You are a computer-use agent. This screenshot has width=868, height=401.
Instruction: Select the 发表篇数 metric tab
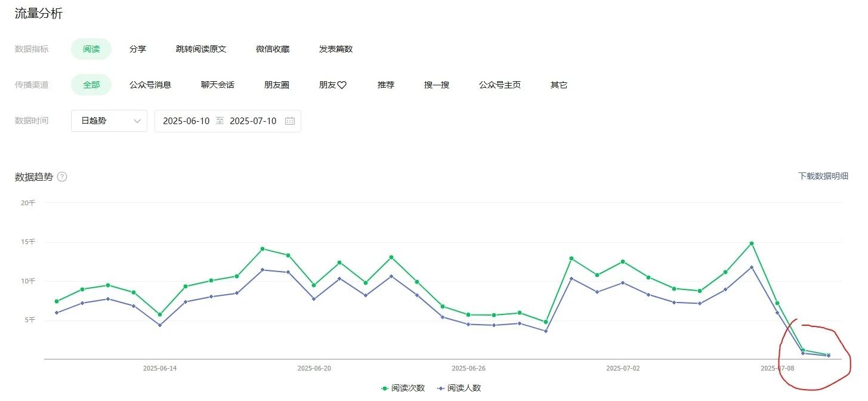click(x=336, y=49)
